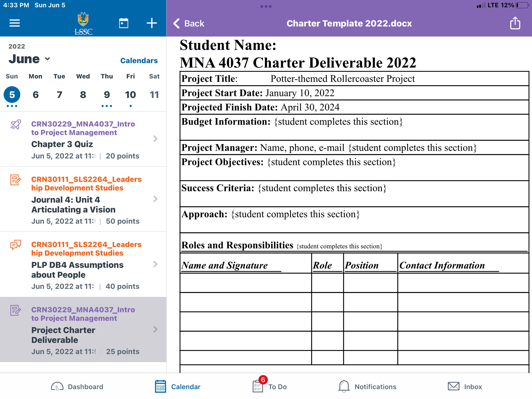Tap the jump-to-today calendar icon

point(124,23)
